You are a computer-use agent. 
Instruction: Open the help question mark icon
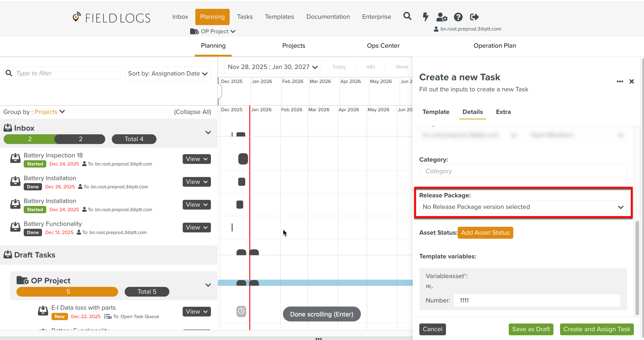(x=458, y=17)
